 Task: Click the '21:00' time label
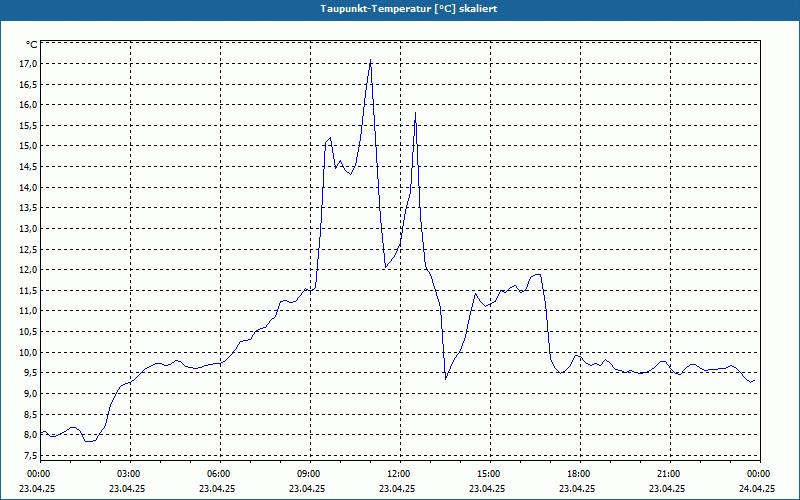[668, 474]
